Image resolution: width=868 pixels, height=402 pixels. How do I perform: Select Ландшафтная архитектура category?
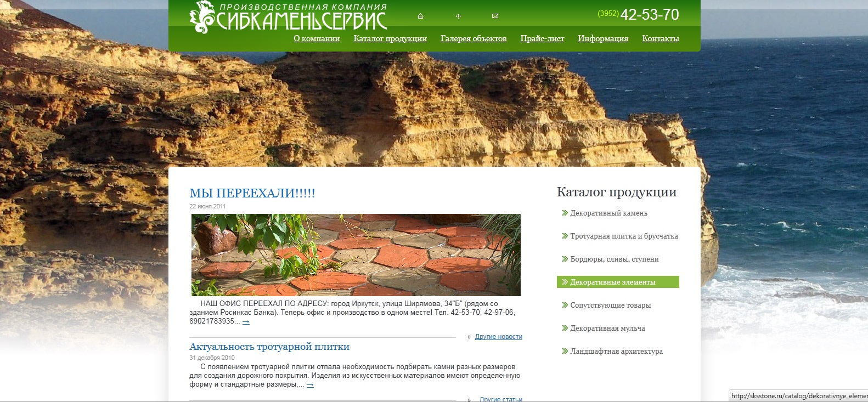pos(616,351)
